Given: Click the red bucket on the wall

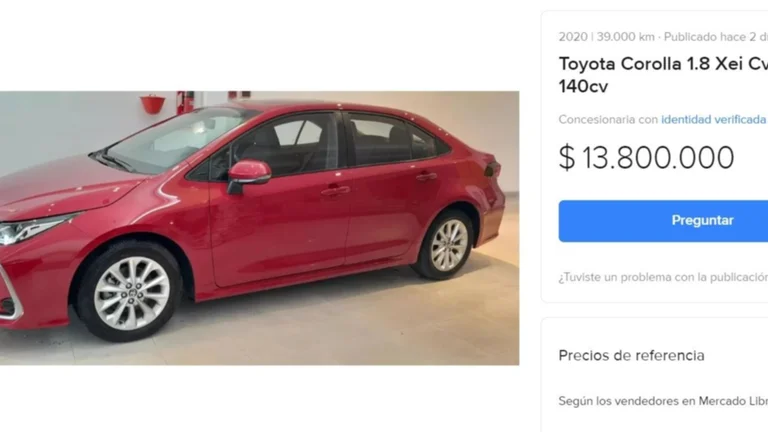Looking at the screenshot, I should [153, 104].
